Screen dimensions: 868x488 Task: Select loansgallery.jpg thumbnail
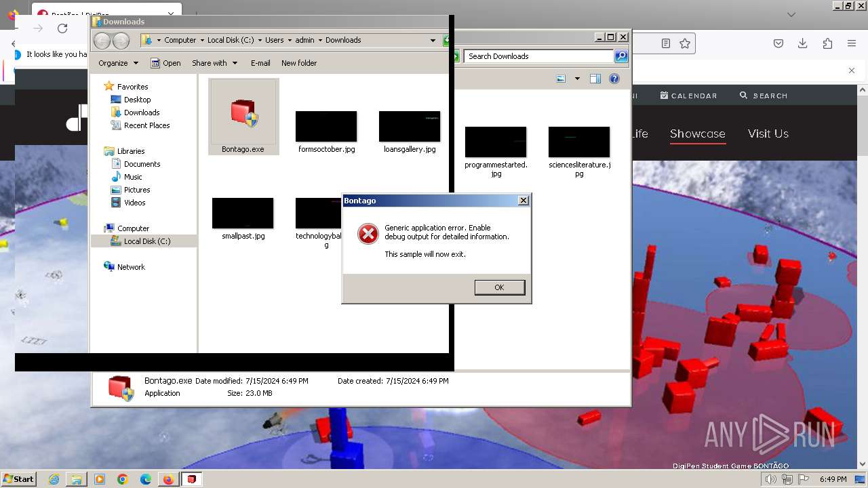410,127
